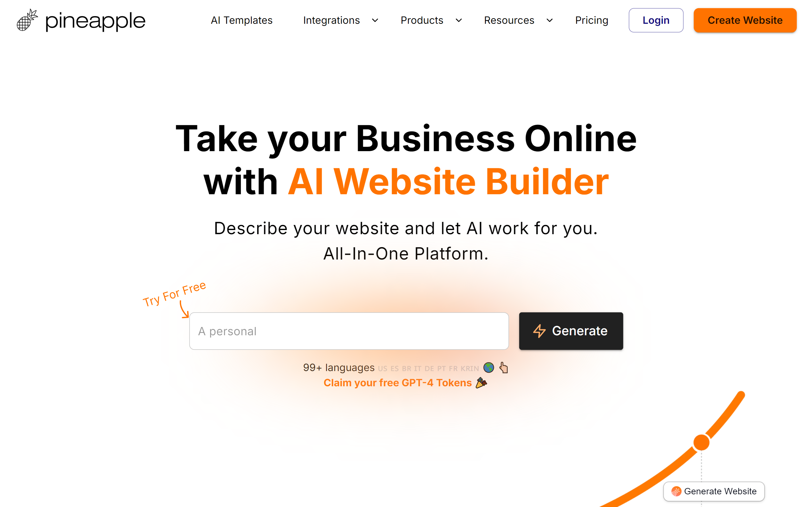Click the Login button

(655, 20)
